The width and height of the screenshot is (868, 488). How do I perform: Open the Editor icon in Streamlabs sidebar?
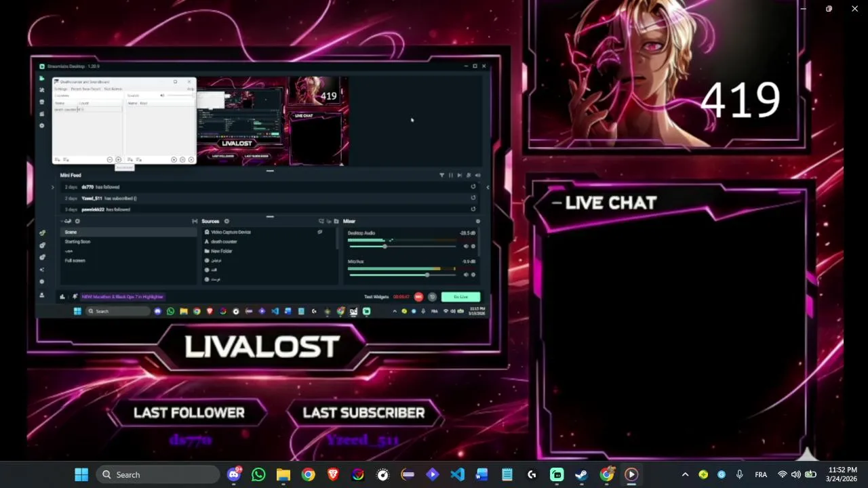click(41, 78)
